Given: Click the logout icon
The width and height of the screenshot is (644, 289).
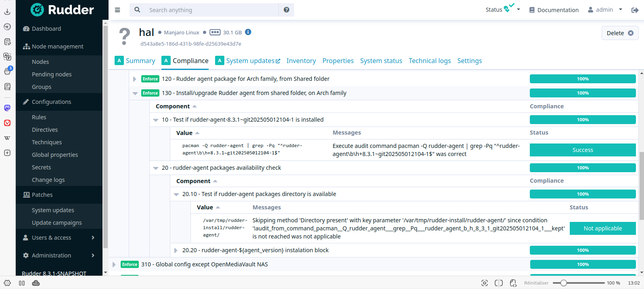Looking at the screenshot, I should click(x=635, y=10).
